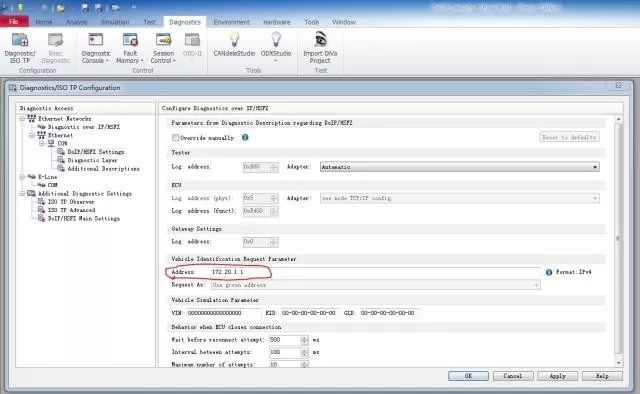Image resolution: width=640 pixels, height=394 pixels.
Task: Click the Reset to defaults button
Action: [569, 138]
